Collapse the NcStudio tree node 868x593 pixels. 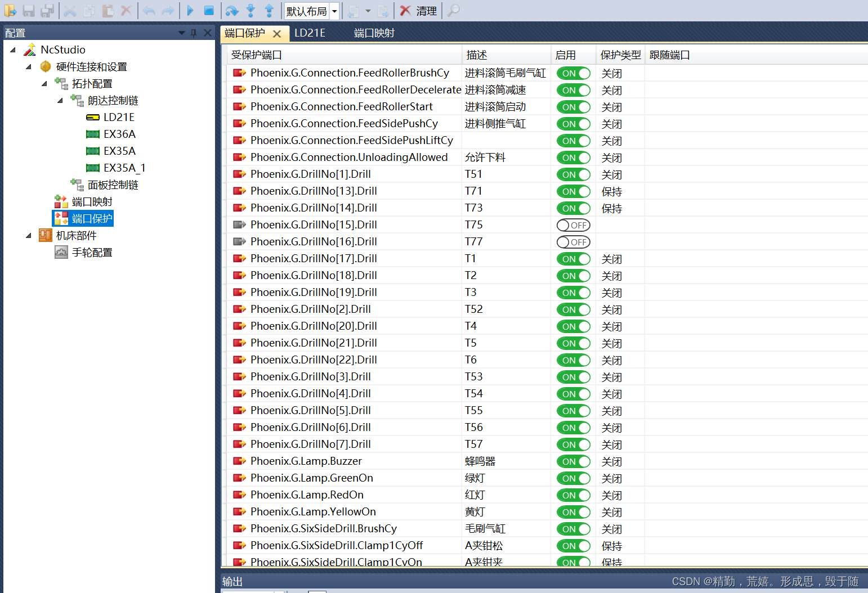(x=13, y=50)
